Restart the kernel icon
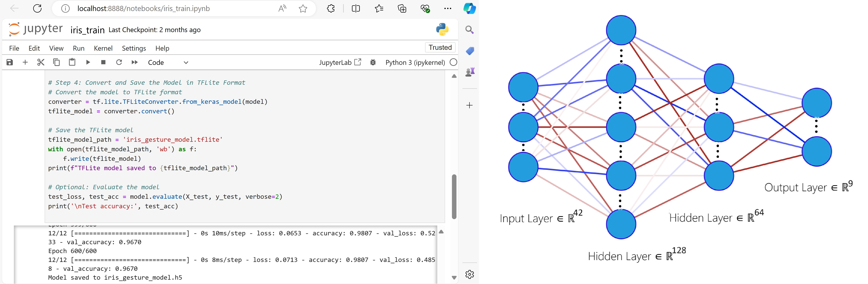 click(x=119, y=62)
